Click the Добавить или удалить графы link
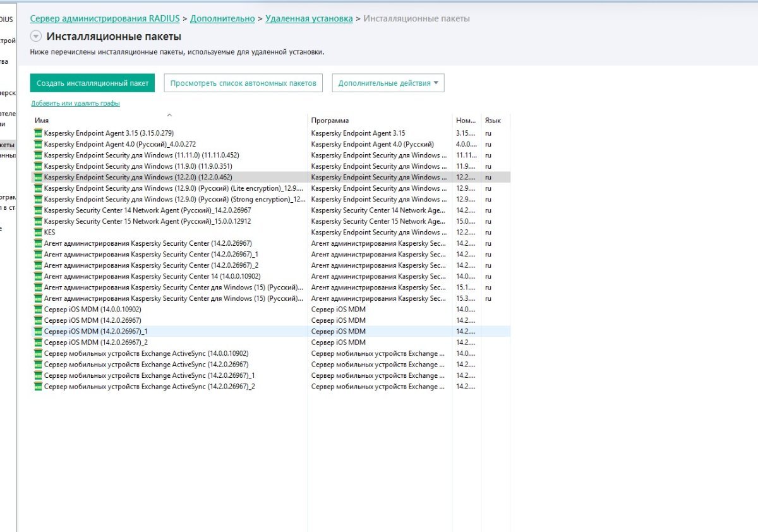The height and width of the screenshot is (532, 758). coord(75,103)
